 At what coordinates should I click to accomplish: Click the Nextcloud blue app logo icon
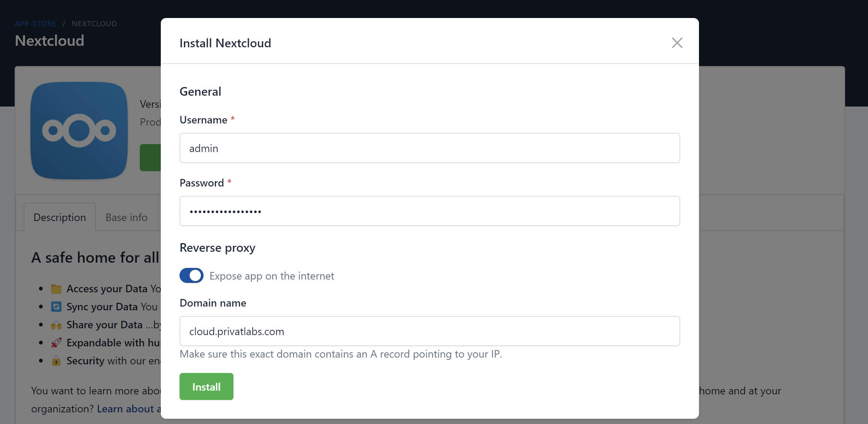pyautogui.click(x=79, y=131)
